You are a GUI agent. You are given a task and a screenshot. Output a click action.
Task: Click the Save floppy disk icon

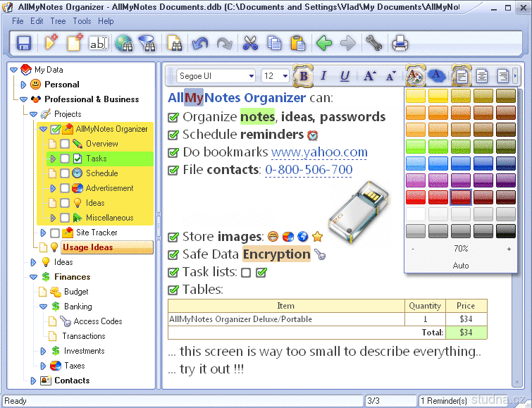24,44
